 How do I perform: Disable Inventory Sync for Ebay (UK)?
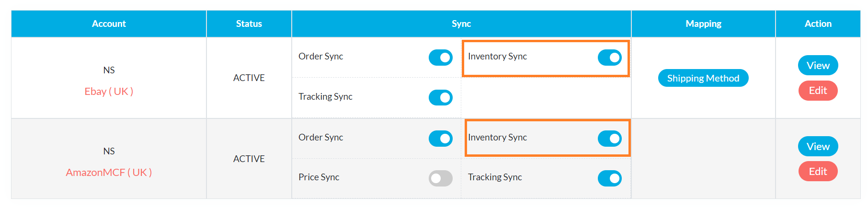tap(609, 58)
